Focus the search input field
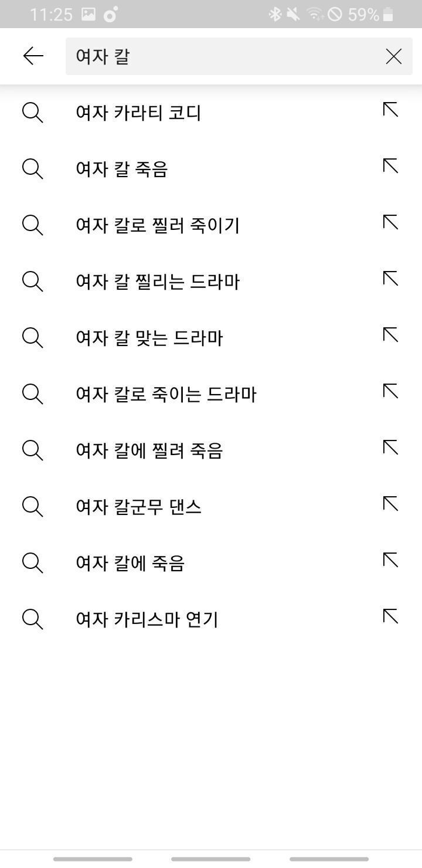 coord(223,56)
